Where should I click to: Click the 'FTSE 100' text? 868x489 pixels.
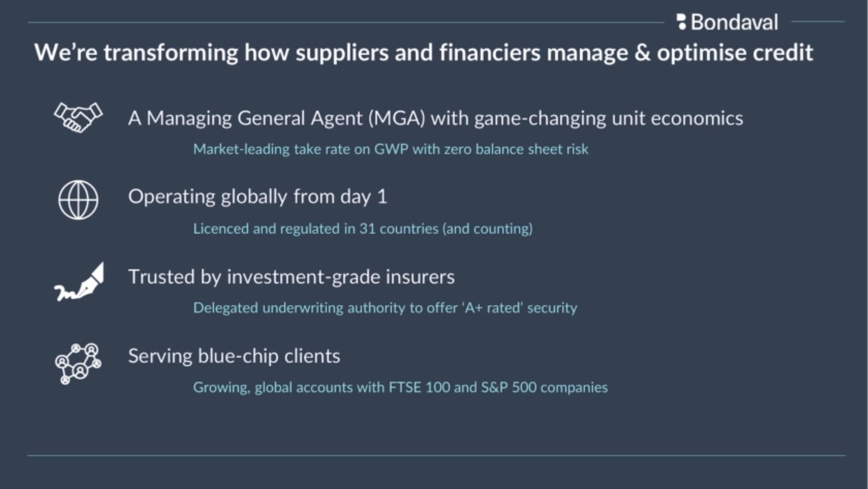click(x=419, y=387)
